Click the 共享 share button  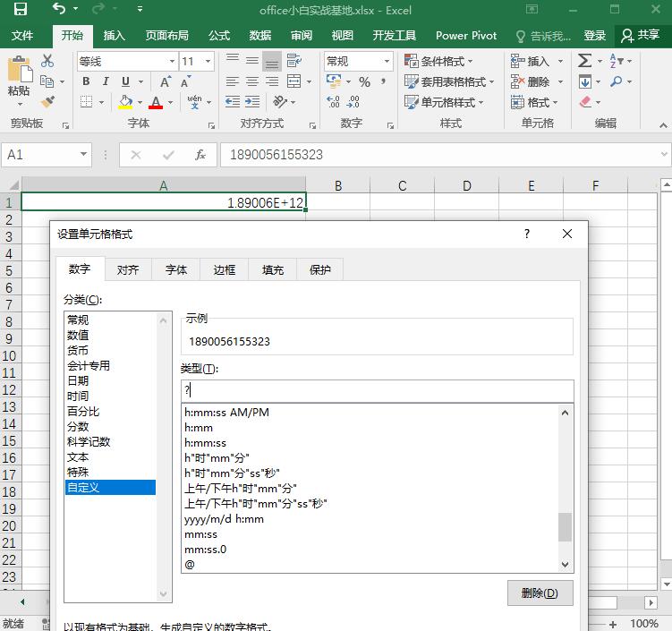click(641, 35)
